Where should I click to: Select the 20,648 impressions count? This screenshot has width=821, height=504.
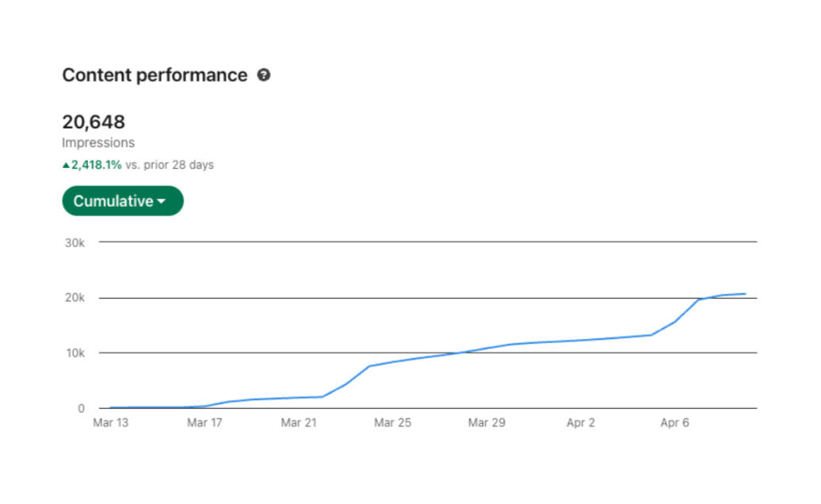click(94, 122)
